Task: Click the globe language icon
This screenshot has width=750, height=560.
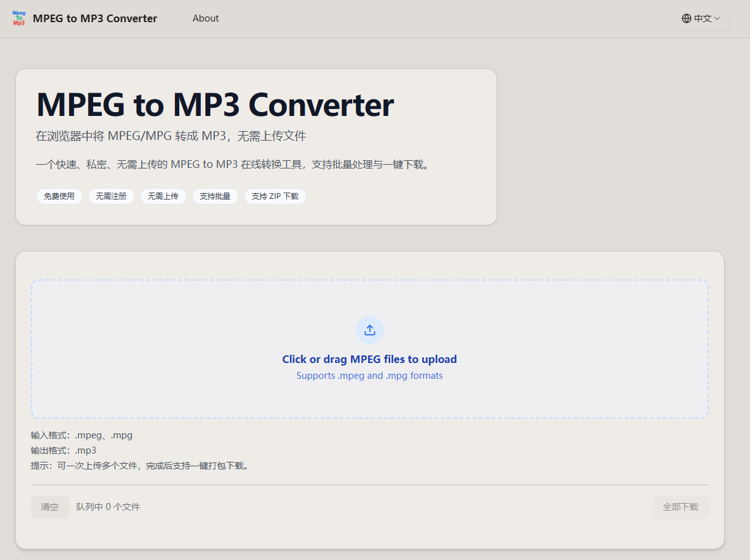Action: click(x=687, y=18)
